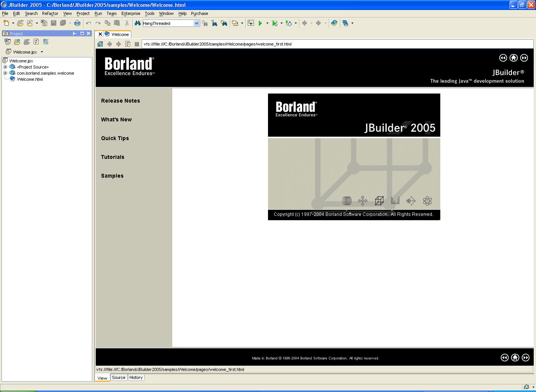Open the Make Project dropdown arrow

click(x=242, y=23)
